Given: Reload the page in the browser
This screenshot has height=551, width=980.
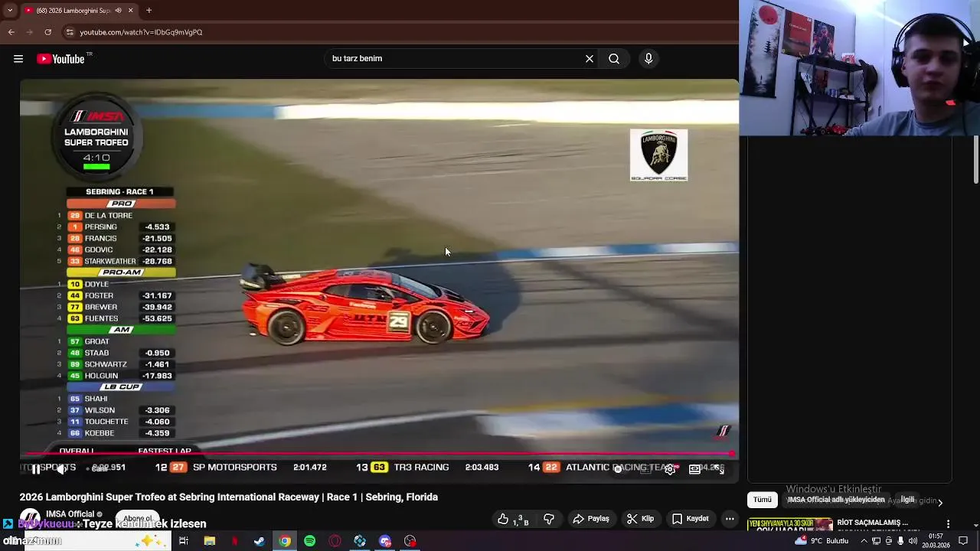Looking at the screenshot, I should 47,32.
